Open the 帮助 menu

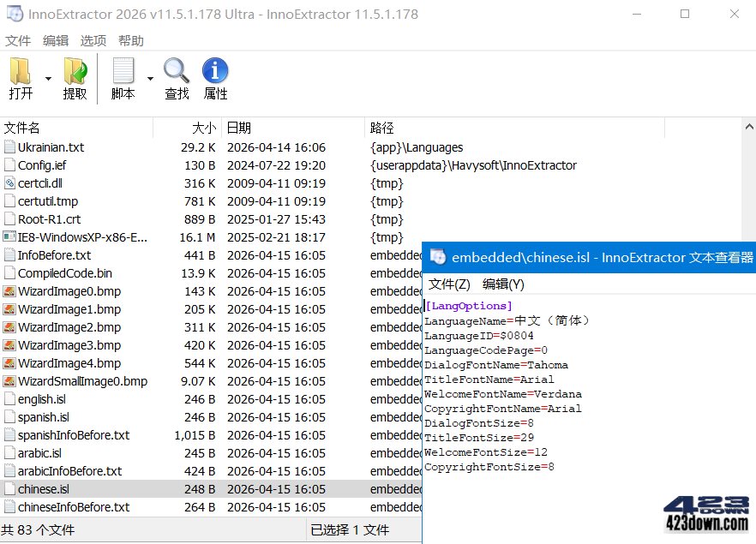130,40
